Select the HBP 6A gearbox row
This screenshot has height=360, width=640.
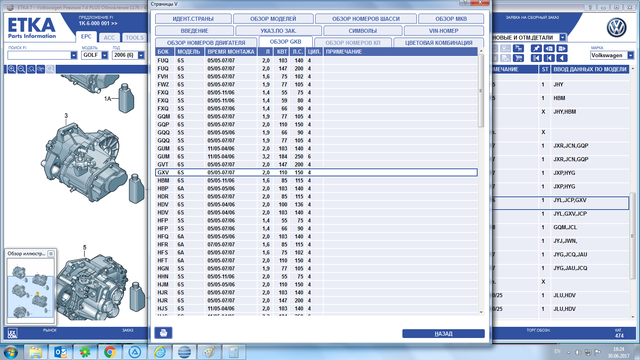pos(316,189)
